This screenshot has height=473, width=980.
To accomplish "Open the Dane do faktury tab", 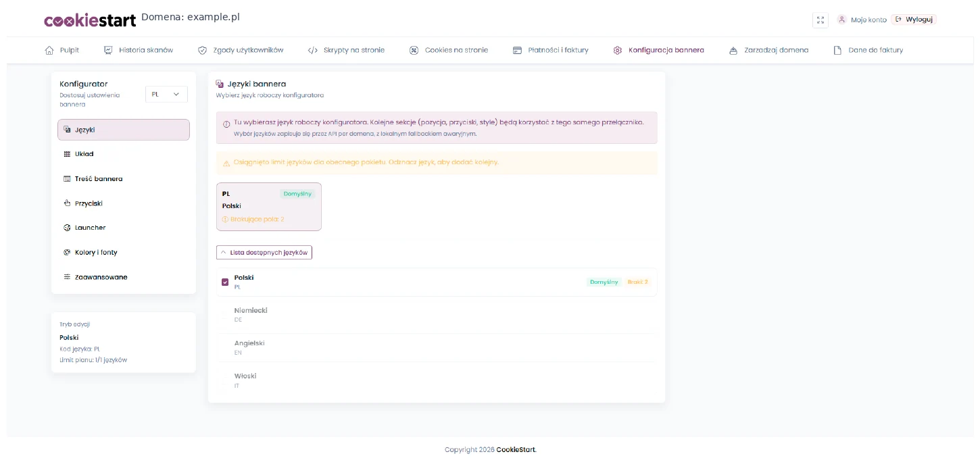I will (868, 50).
